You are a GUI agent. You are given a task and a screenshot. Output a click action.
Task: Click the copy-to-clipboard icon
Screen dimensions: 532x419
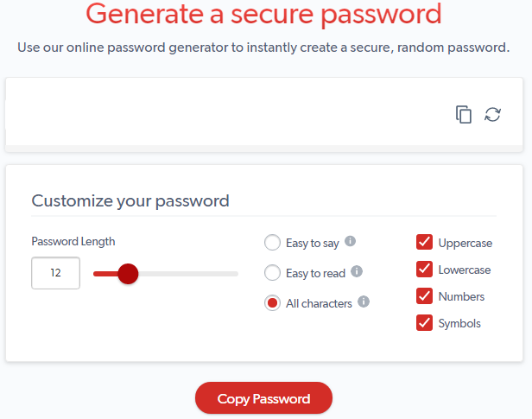[464, 114]
